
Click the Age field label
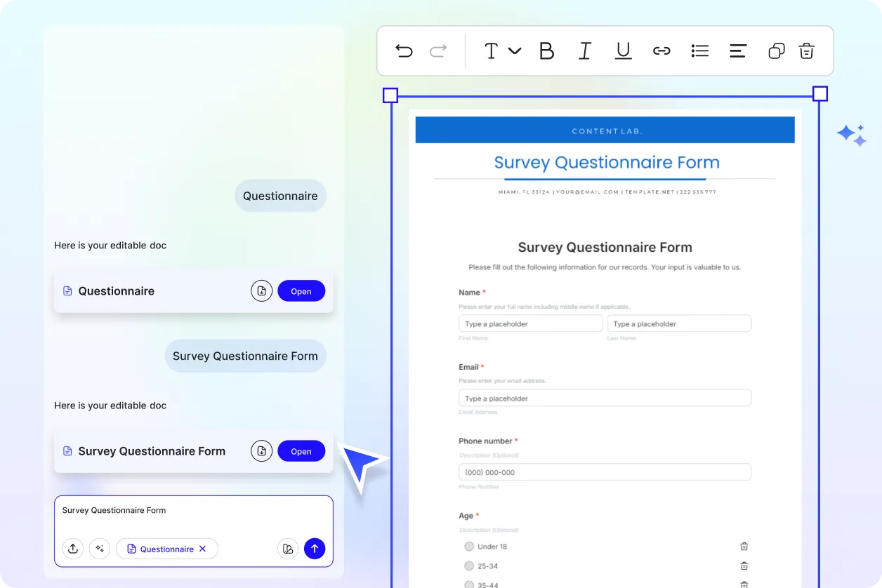pyautogui.click(x=466, y=516)
